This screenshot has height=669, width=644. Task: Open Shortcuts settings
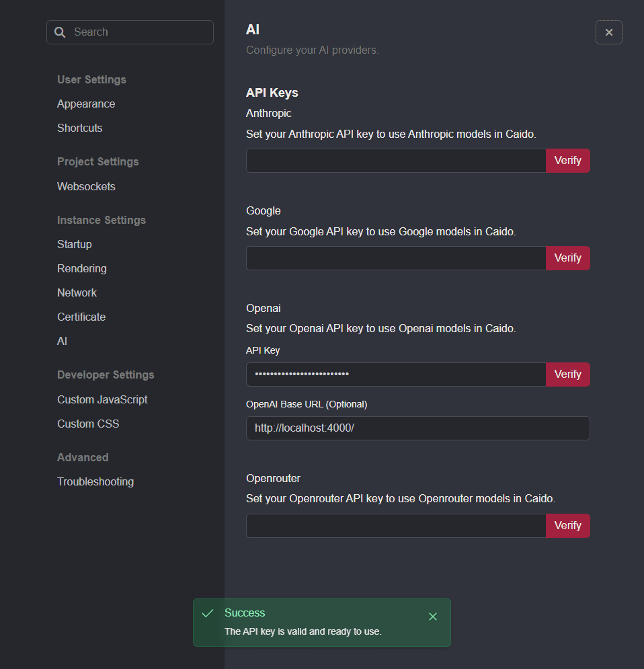click(x=79, y=128)
